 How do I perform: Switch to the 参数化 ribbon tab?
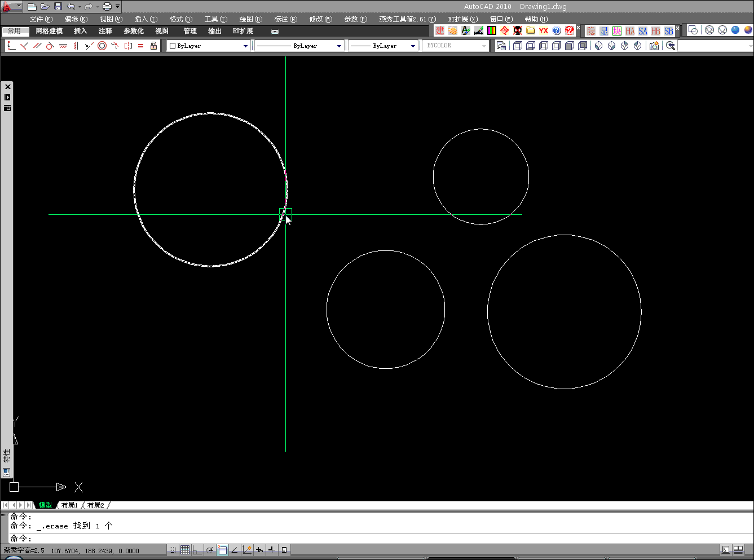(134, 31)
